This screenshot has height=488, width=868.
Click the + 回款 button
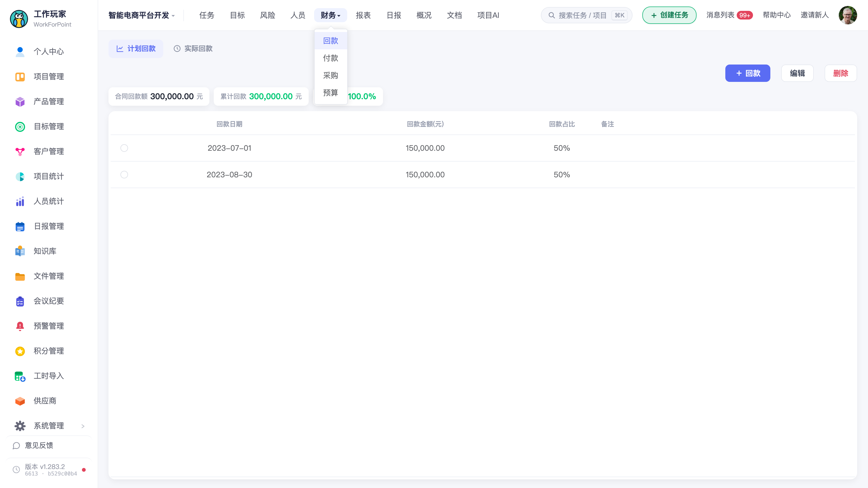point(748,73)
